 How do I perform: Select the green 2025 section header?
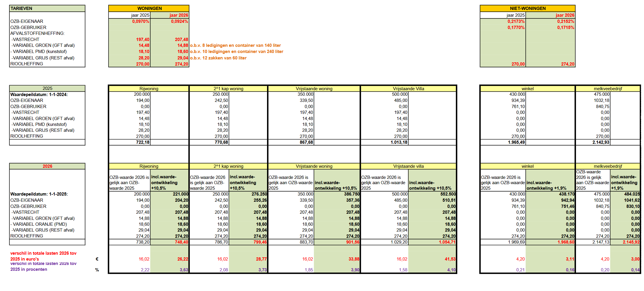47,88
